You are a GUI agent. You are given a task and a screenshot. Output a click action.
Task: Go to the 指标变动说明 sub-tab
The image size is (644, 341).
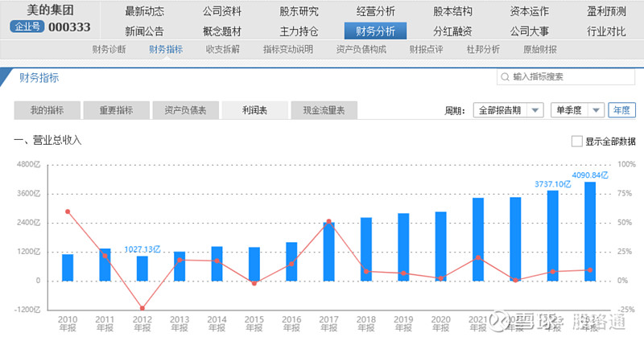288,50
